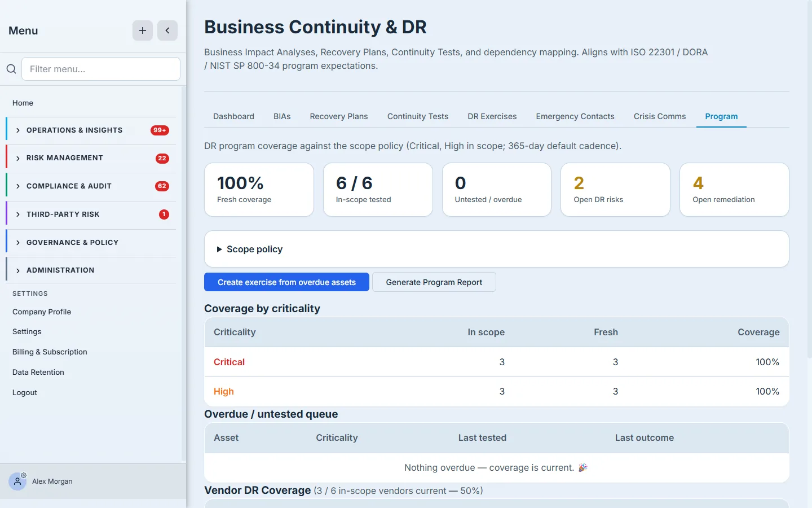Click the Coverage column header
The height and width of the screenshot is (508, 812).
pyautogui.click(x=758, y=332)
